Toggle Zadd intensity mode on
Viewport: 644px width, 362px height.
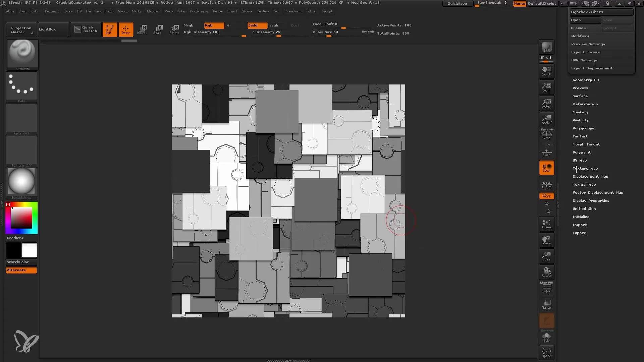(255, 25)
